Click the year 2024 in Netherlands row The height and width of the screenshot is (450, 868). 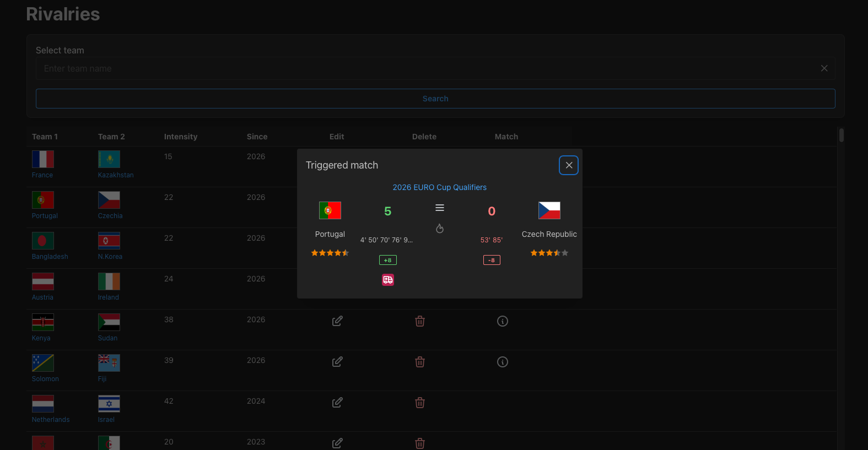click(256, 401)
